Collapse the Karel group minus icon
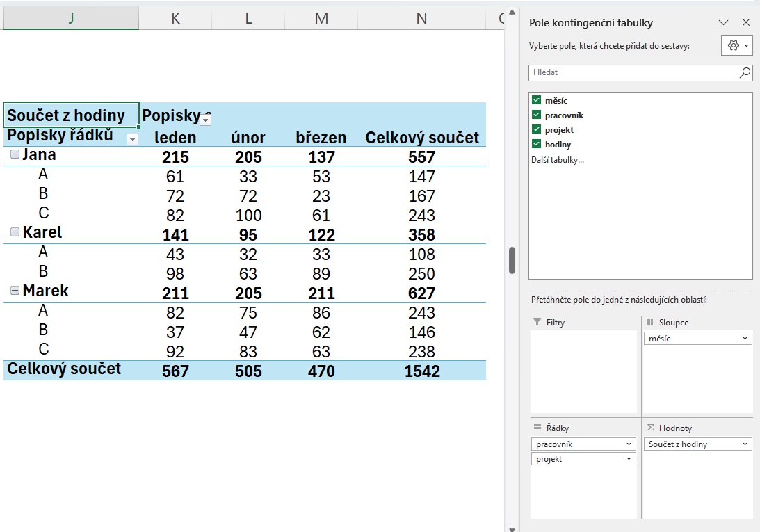This screenshot has width=760, height=532. (15, 233)
